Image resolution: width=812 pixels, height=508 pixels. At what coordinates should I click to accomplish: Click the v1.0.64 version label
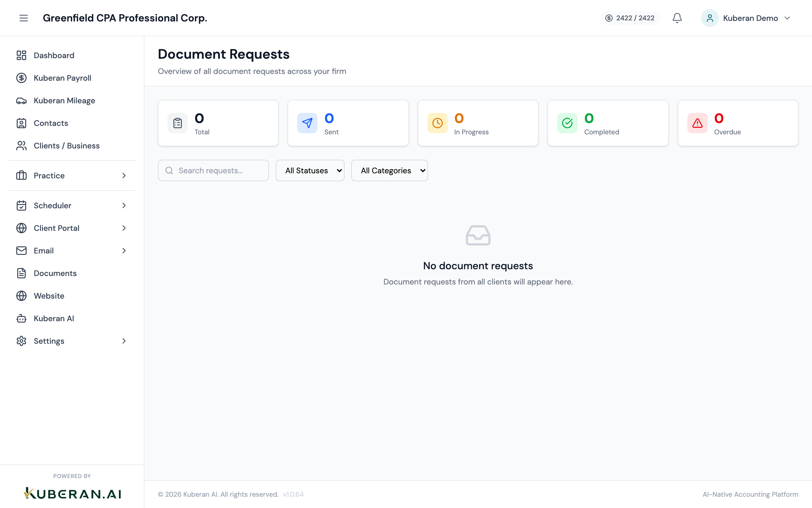click(x=293, y=494)
